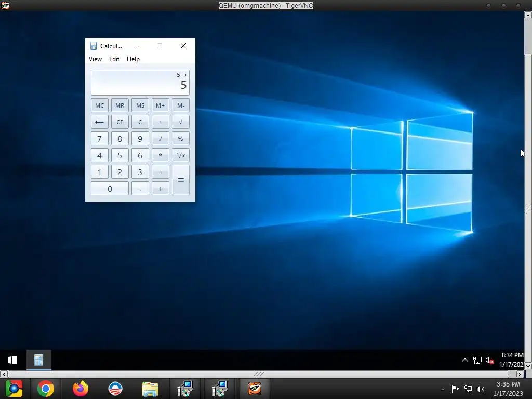Click the M- memory subtract button

[x=180, y=105]
